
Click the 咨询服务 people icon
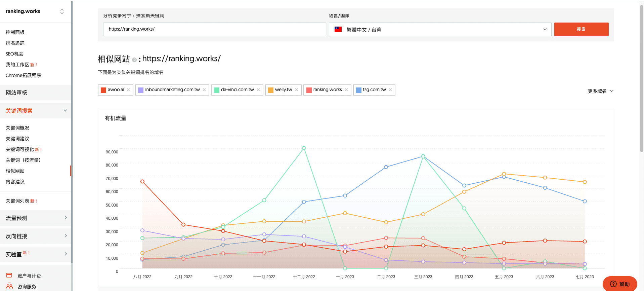coord(9,286)
